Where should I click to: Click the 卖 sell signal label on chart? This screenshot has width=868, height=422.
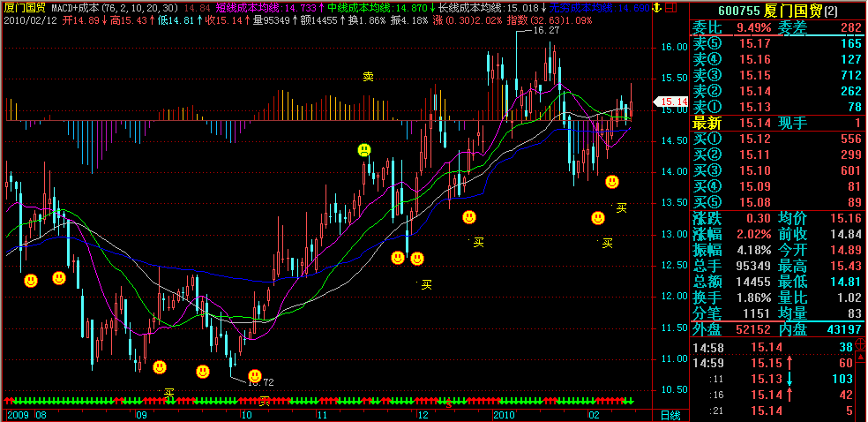pyautogui.click(x=368, y=77)
